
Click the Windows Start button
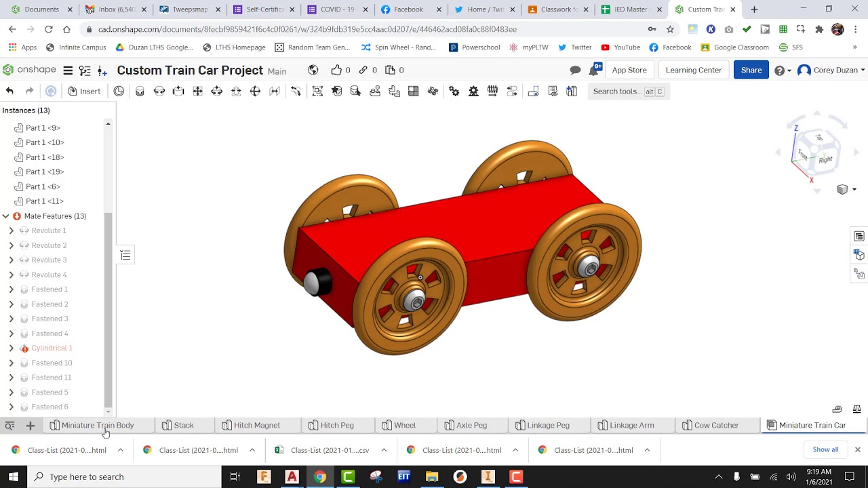pos(14,476)
